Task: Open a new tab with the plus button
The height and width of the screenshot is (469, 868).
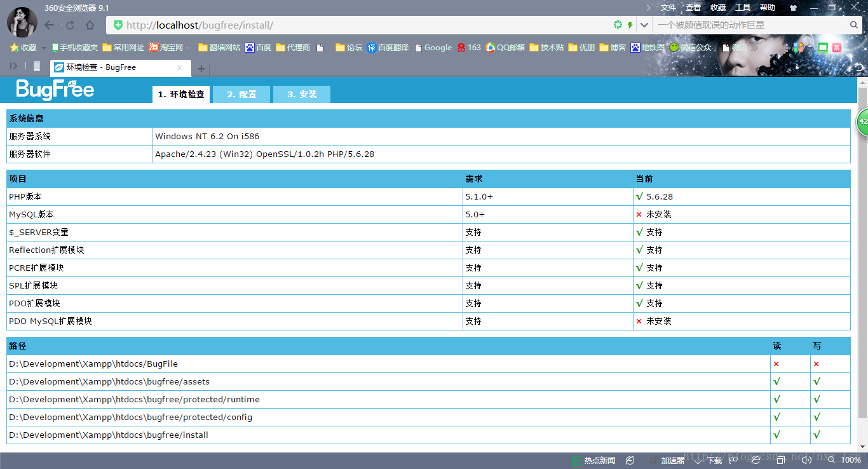Action: [201, 69]
